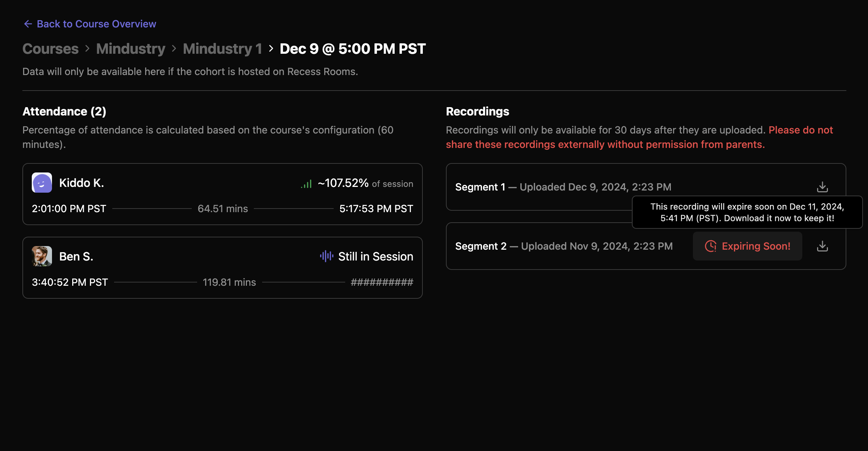Click the Dec 9 @ 5:00 PM PST title
This screenshot has height=451, width=868.
[353, 49]
